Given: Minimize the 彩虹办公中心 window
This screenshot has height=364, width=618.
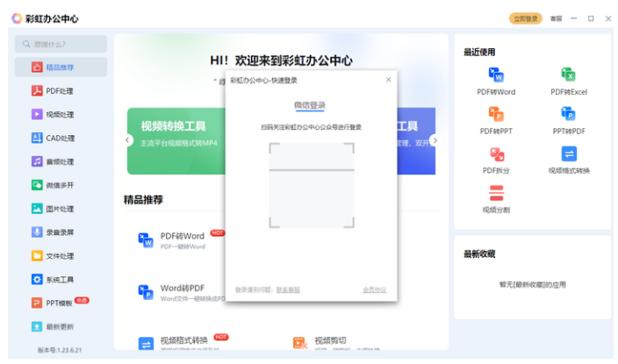Looking at the screenshot, I should [574, 18].
